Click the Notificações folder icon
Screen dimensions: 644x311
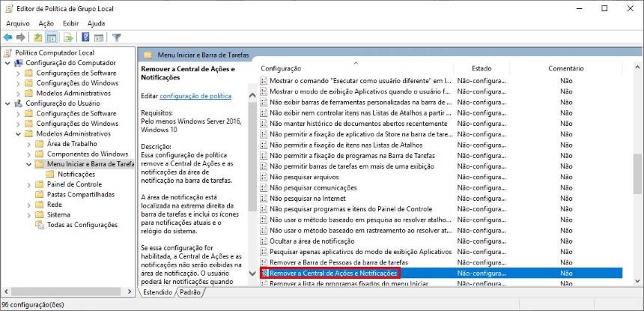pos(50,174)
